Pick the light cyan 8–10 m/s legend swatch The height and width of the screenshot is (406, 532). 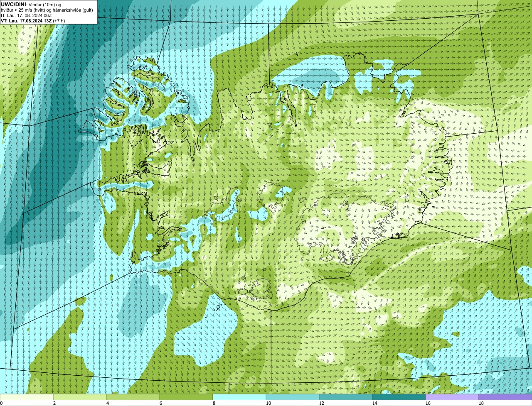coord(239,397)
